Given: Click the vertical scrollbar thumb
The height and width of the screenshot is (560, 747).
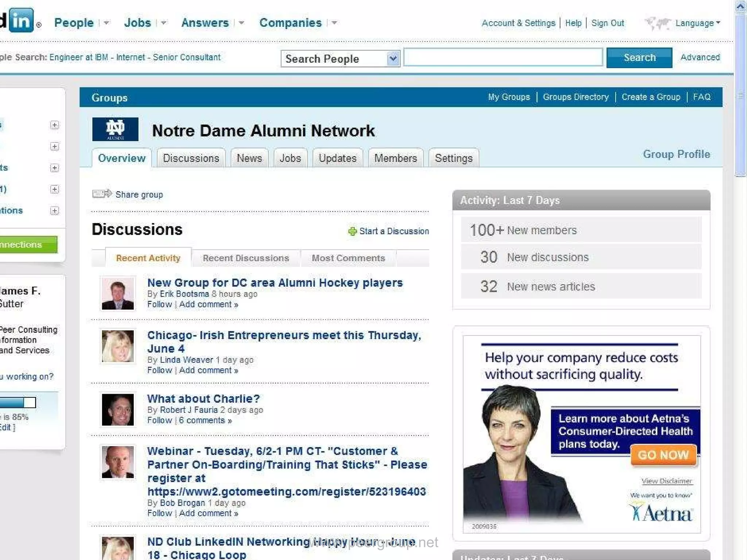Looking at the screenshot, I should [x=741, y=95].
